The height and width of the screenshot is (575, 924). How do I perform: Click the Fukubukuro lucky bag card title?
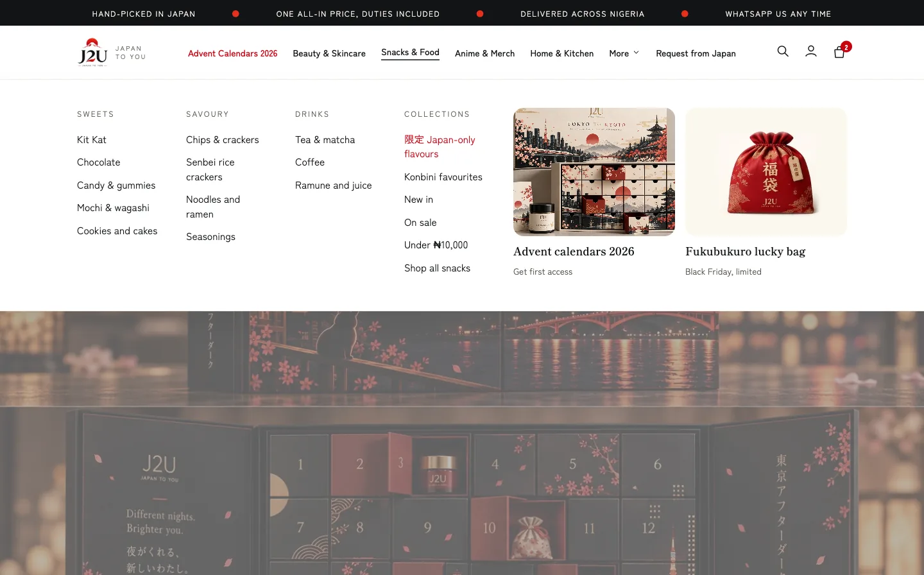tap(745, 252)
